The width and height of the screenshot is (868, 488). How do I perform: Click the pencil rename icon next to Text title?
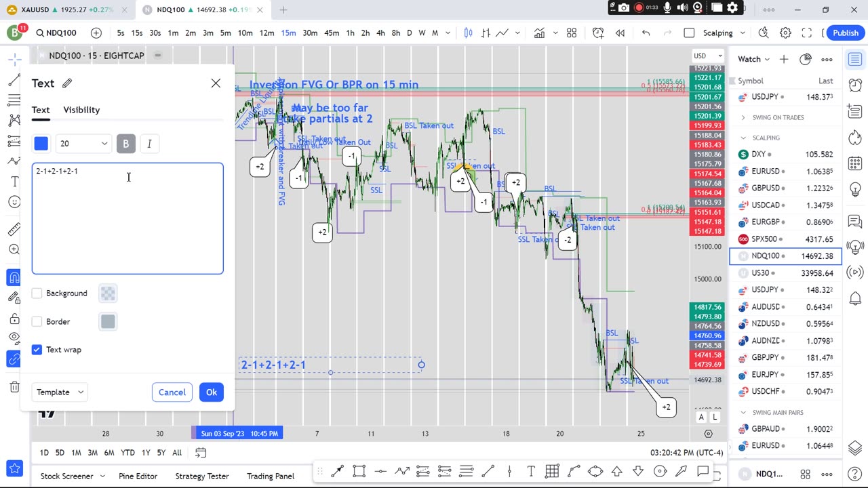click(x=67, y=83)
